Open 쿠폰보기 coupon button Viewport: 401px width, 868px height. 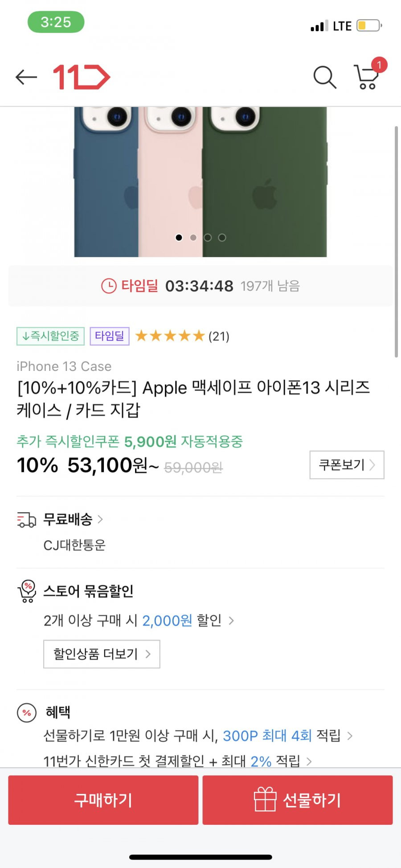347,465
